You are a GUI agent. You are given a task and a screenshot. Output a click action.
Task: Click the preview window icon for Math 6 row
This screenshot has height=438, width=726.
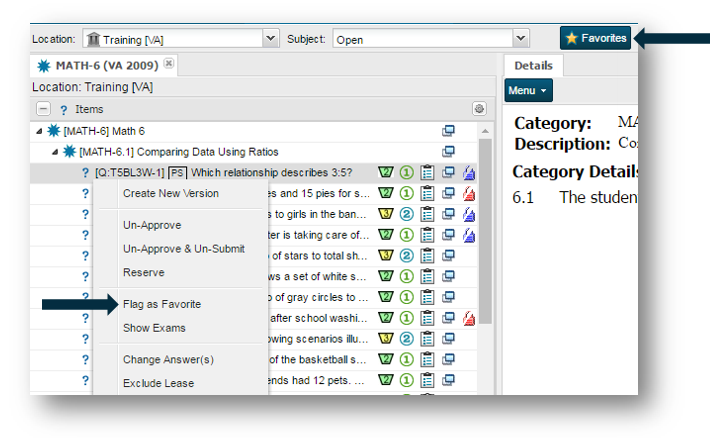[x=448, y=131]
